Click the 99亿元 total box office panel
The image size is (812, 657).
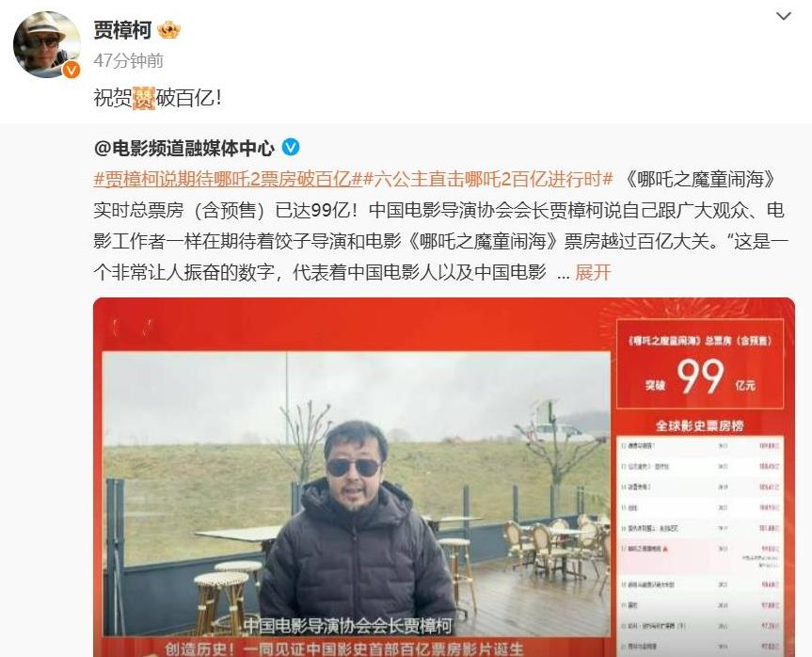[x=700, y=364]
